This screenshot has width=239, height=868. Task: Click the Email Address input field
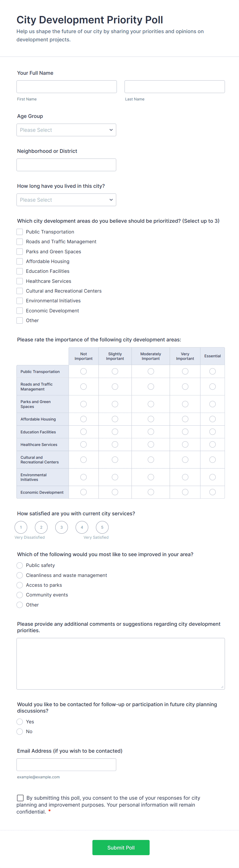point(66,764)
